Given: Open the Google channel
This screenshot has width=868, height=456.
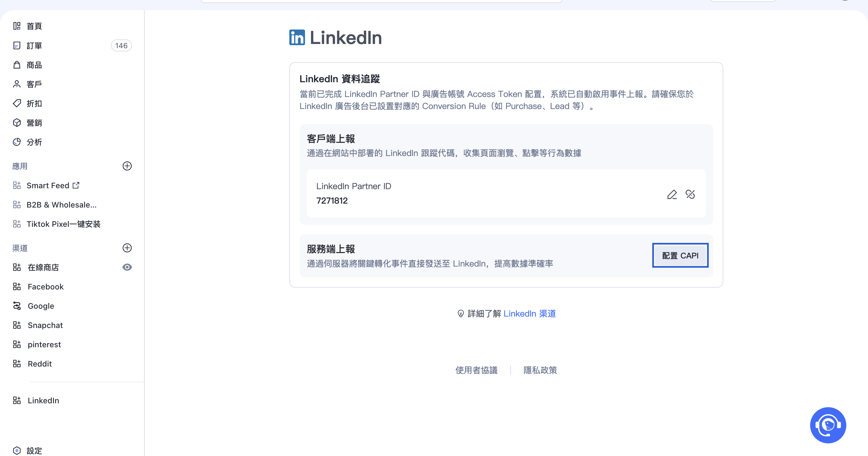Looking at the screenshot, I should coord(41,306).
